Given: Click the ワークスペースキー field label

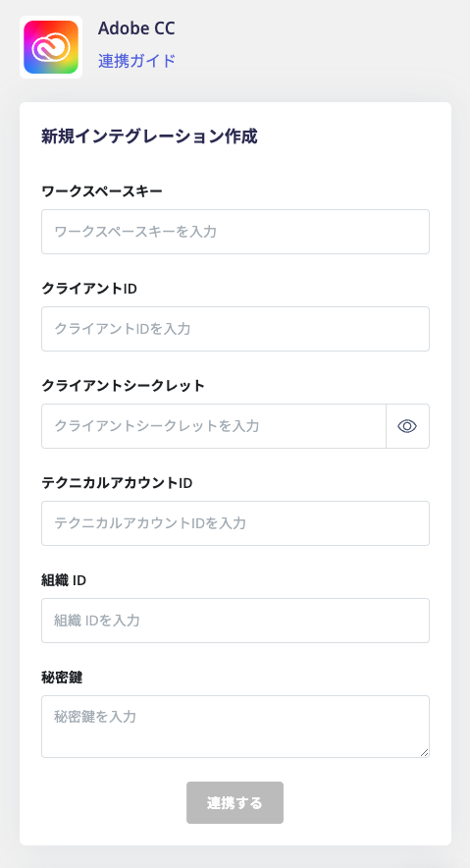Looking at the screenshot, I should pos(102,191).
